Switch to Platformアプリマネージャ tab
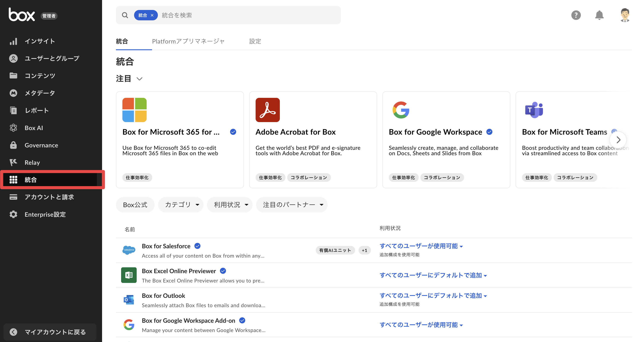Image resolution: width=644 pixels, height=342 pixels. coord(189,41)
